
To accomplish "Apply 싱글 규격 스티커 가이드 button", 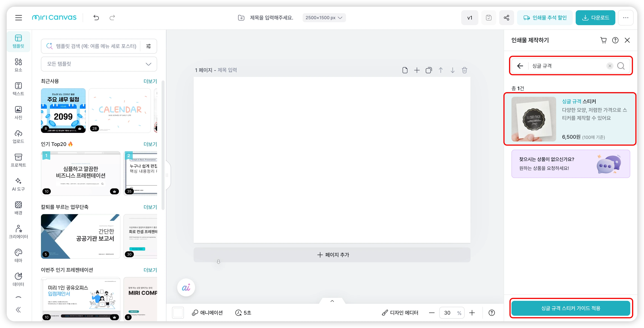I will pos(570,308).
